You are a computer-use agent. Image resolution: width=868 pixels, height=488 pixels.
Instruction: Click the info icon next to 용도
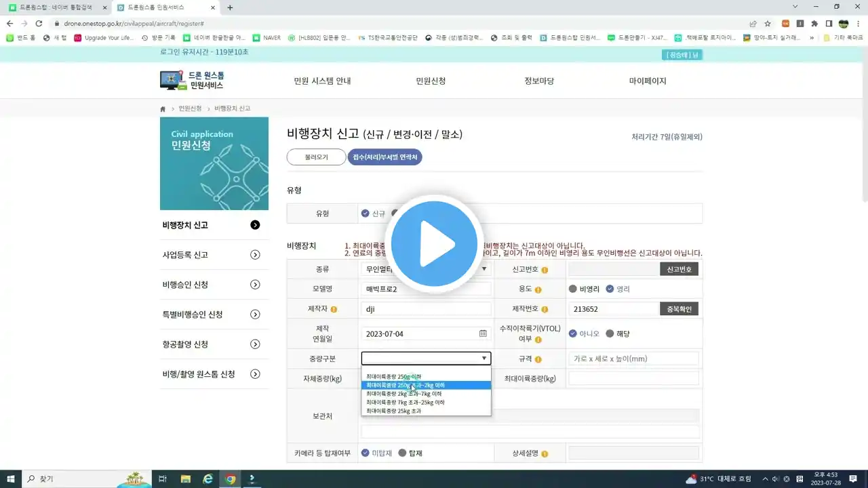(538, 289)
